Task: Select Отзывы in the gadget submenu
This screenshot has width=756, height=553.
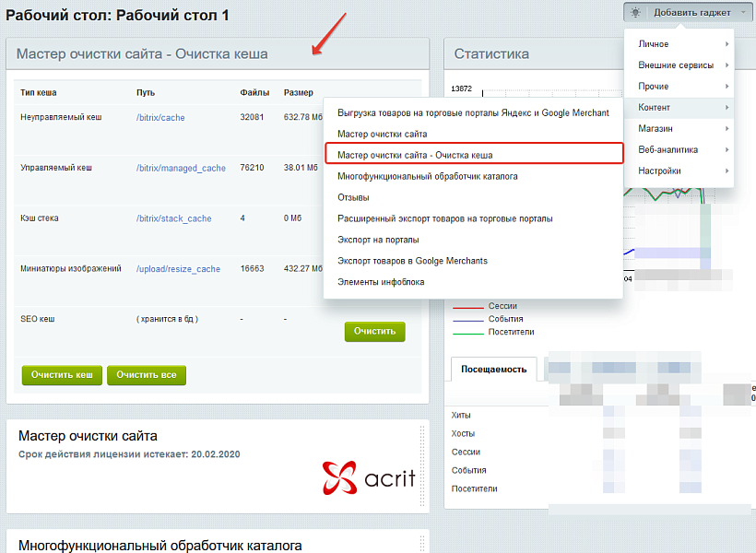Action: 354,197
